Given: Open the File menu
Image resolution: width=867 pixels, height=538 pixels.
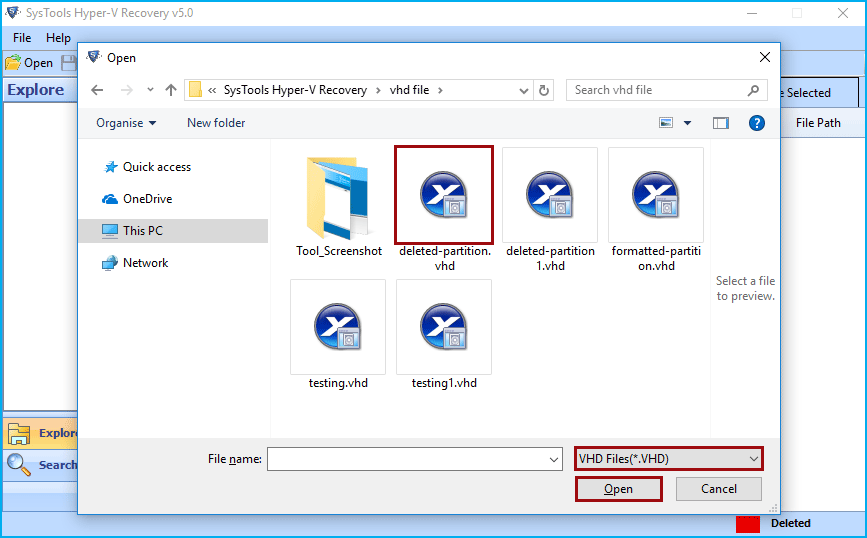Looking at the screenshot, I should point(22,38).
